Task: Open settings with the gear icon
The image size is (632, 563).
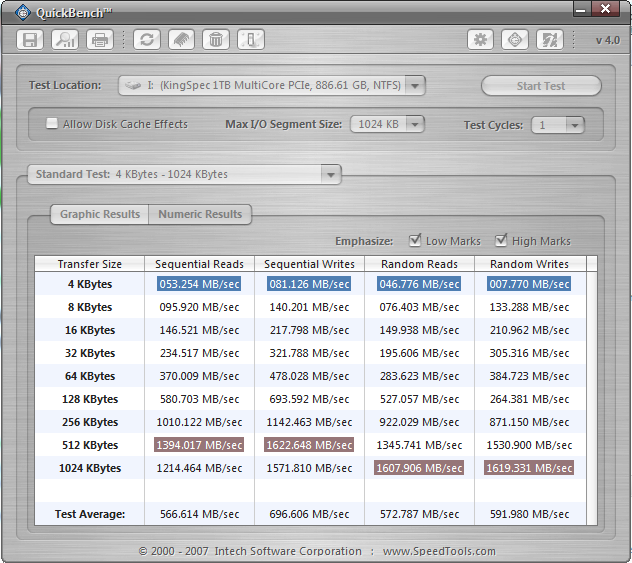Action: coord(481,40)
